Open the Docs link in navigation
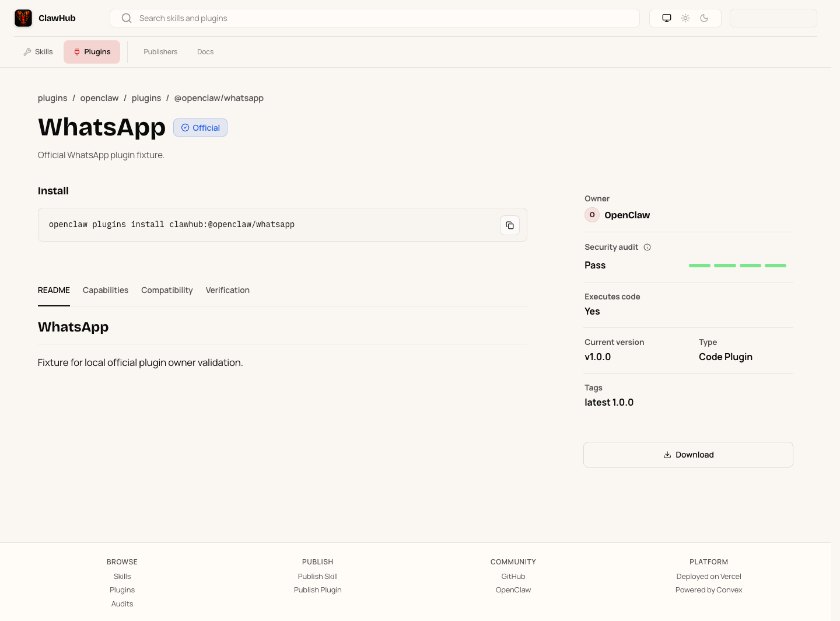The image size is (840, 621). point(205,52)
